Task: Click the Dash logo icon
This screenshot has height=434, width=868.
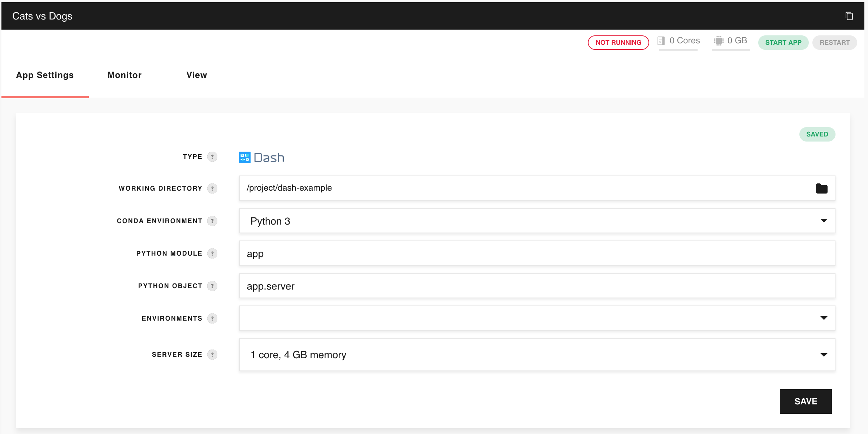Action: pos(245,157)
